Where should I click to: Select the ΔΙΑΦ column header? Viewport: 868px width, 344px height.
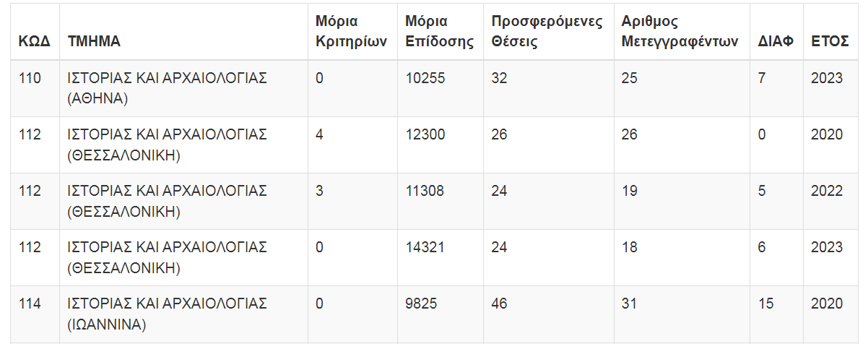coord(776,41)
